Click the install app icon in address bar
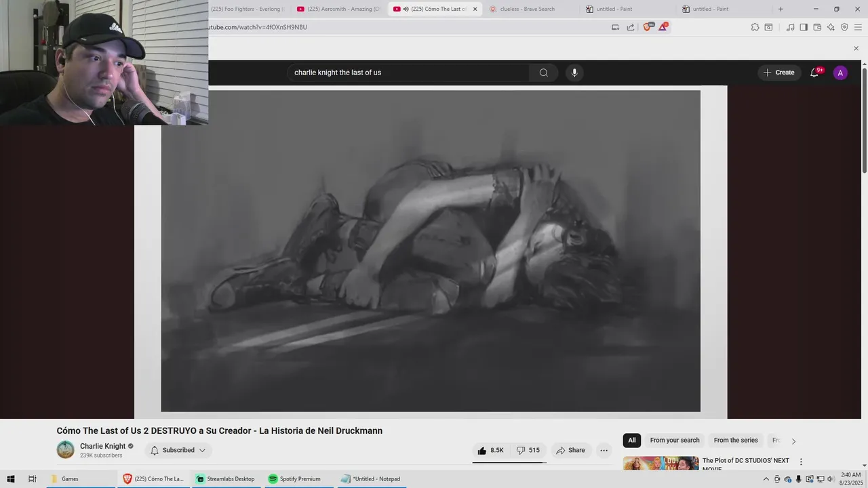Image resolution: width=868 pixels, height=488 pixels. [x=615, y=27]
